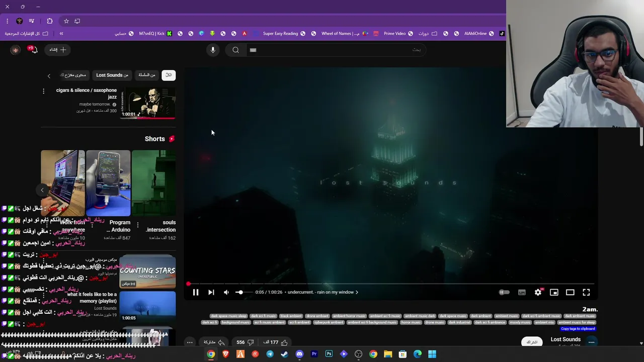Screen dimensions: 644x362
Task: Select the second sidebar filter chip
Action: coord(147,75)
